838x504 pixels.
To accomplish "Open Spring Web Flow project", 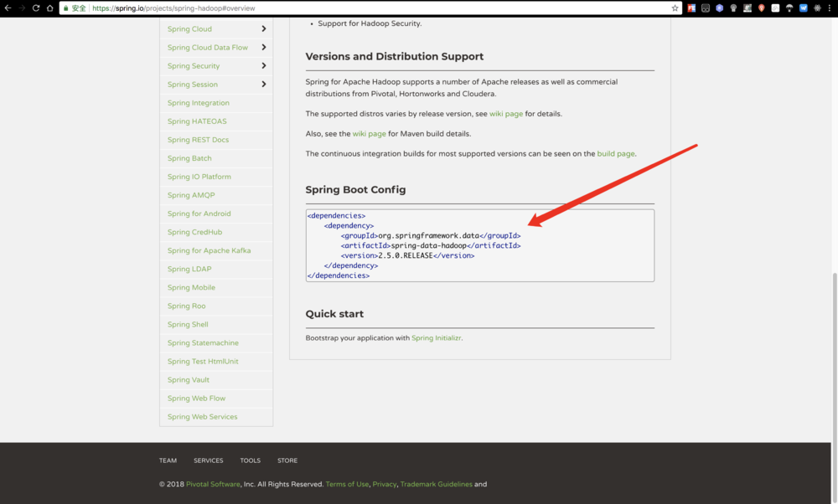I will coord(196,399).
